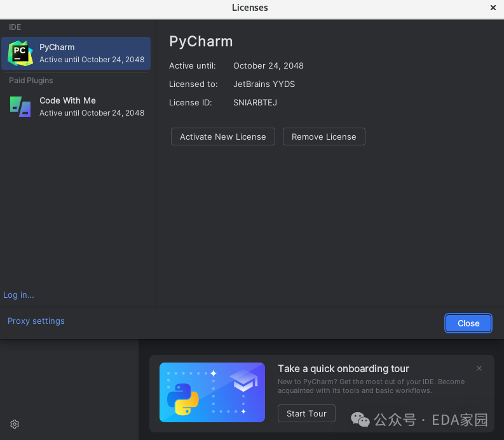Select the PyCharm license entry
504x440 pixels.
[76, 53]
